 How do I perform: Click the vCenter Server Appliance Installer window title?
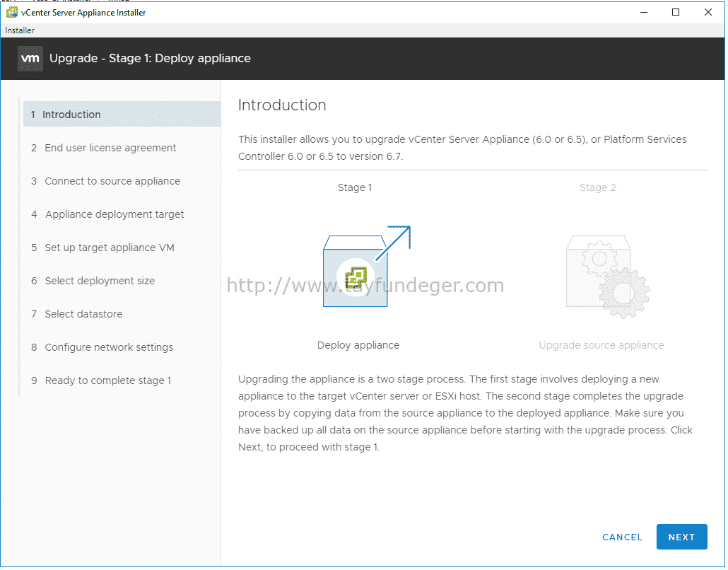pyautogui.click(x=83, y=13)
